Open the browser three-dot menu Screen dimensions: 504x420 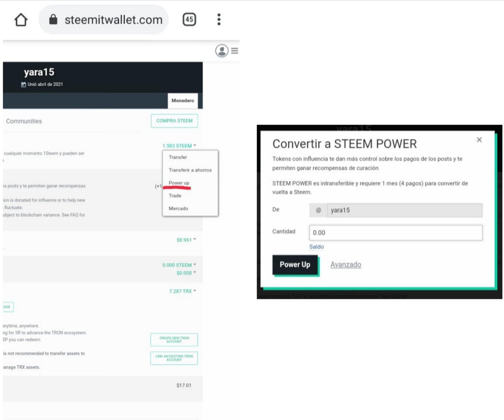(x=219, y=19)
